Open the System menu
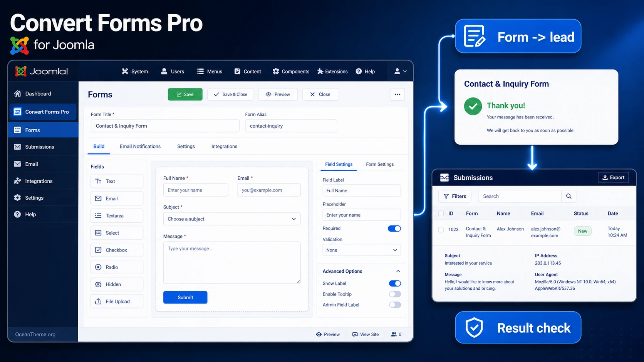Viewport: 644px width, 362px height. (135, 72)
